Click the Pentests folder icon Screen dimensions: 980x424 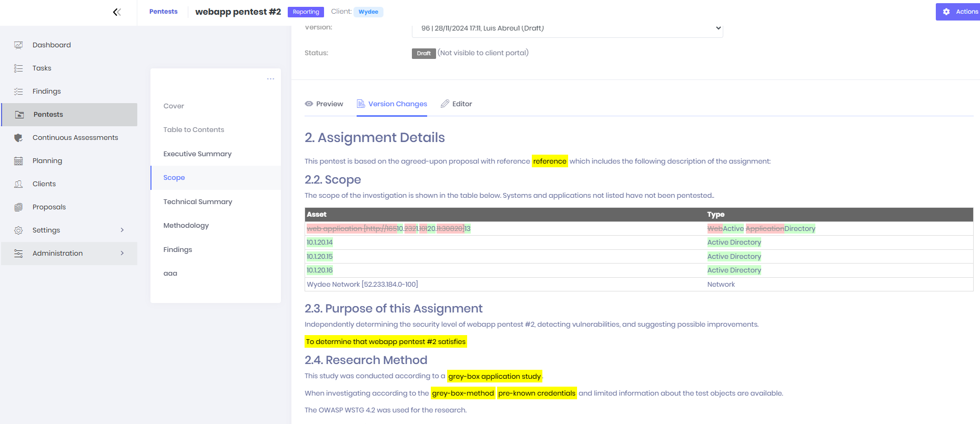(x=19, y=115)
